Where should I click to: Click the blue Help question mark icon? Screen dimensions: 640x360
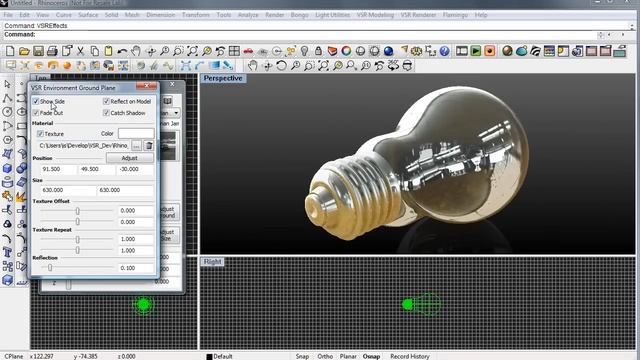444,51
